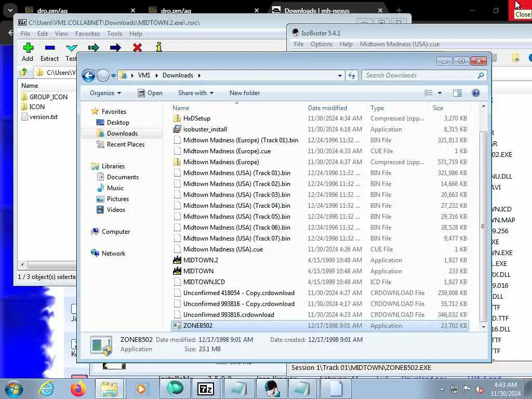This screenshot has height=399, width=532.
Task: Click the 7-Zip Delete red X icon
Action: [x=137, y=47]
